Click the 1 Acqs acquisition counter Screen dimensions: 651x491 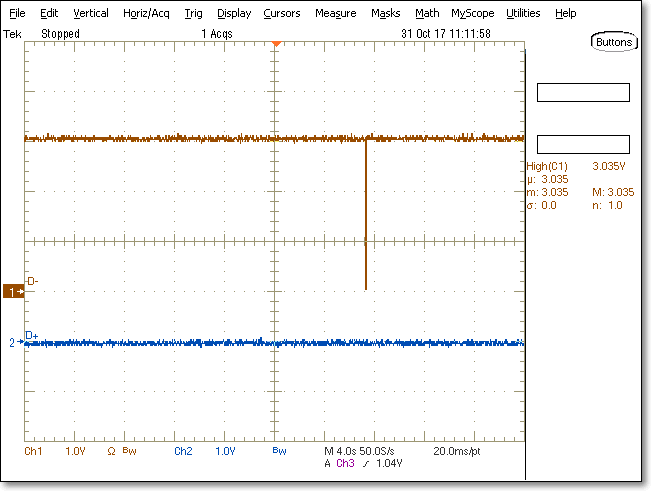pos(217,34)
